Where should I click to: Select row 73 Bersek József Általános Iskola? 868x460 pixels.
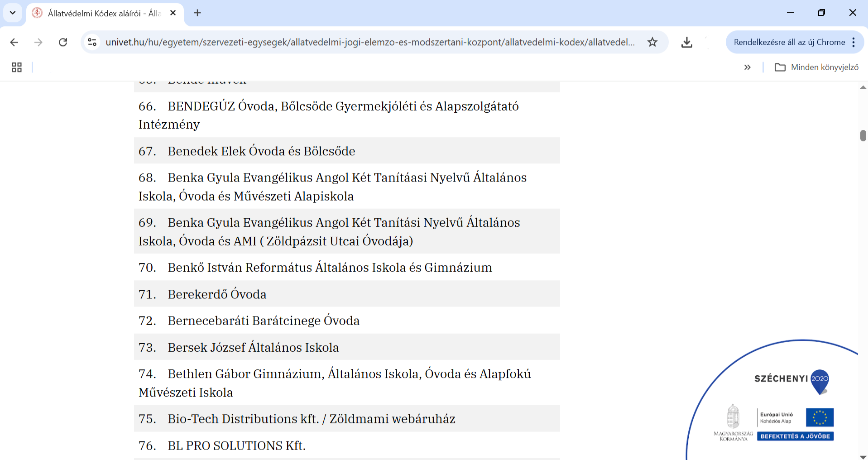tap(347, 347)
